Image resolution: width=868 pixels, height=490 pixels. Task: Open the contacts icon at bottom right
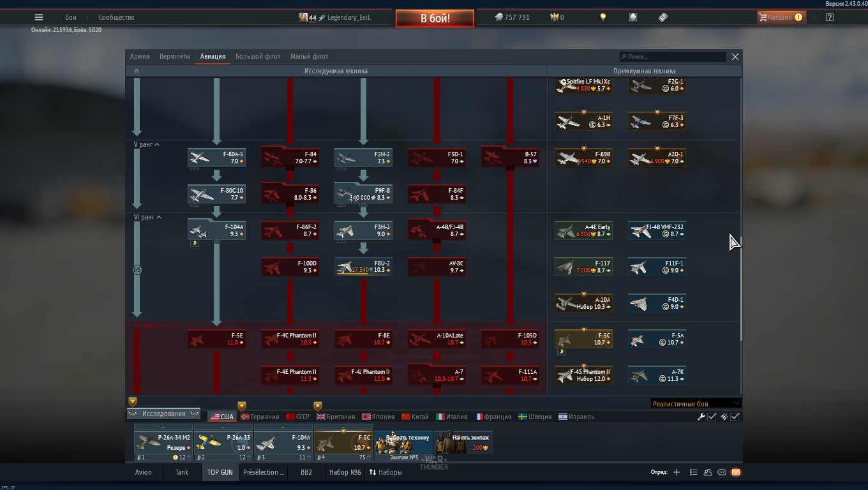click(x=708, y=472)
